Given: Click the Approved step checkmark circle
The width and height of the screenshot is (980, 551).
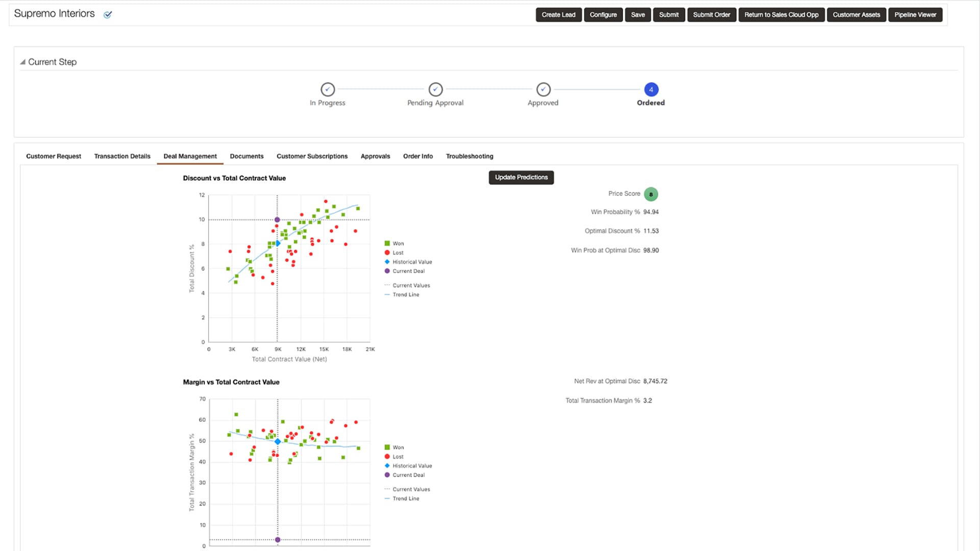Looking at the screenshot, I should click(x=544, y=89).
